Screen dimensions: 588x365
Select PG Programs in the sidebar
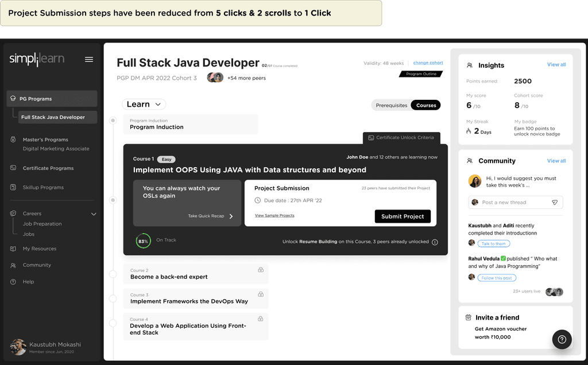pyautogui.click(x=52, y=99)
